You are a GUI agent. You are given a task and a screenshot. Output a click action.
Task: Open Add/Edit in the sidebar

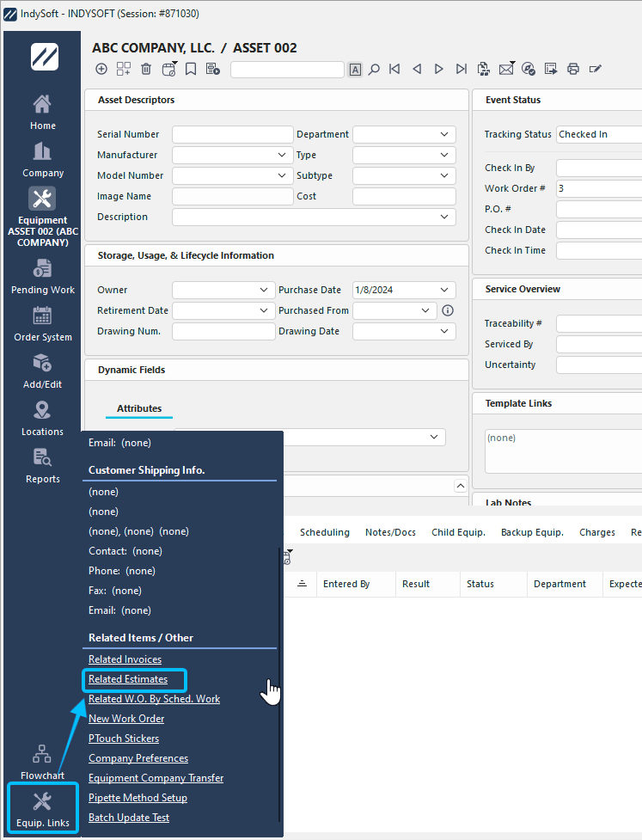tap(42, 371)
